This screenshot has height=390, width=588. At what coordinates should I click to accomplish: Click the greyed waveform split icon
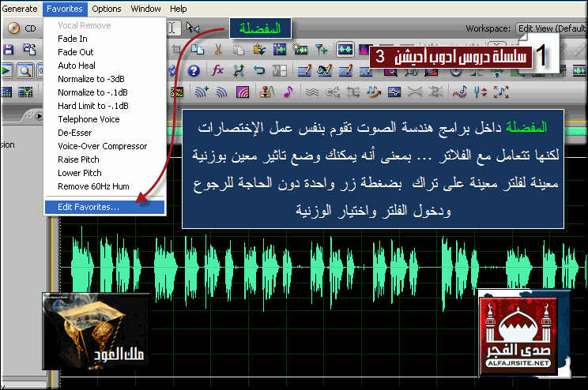click(279, 71)
